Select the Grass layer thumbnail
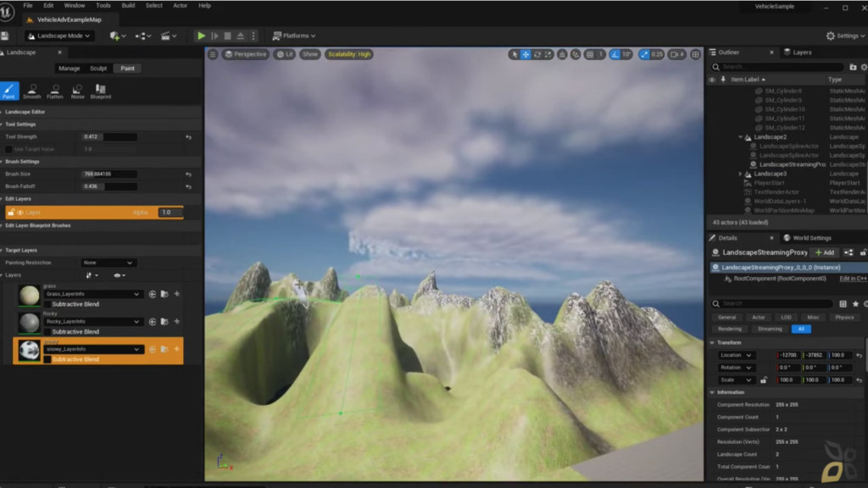The image size is (868, 488). click(x=29, y=296)
